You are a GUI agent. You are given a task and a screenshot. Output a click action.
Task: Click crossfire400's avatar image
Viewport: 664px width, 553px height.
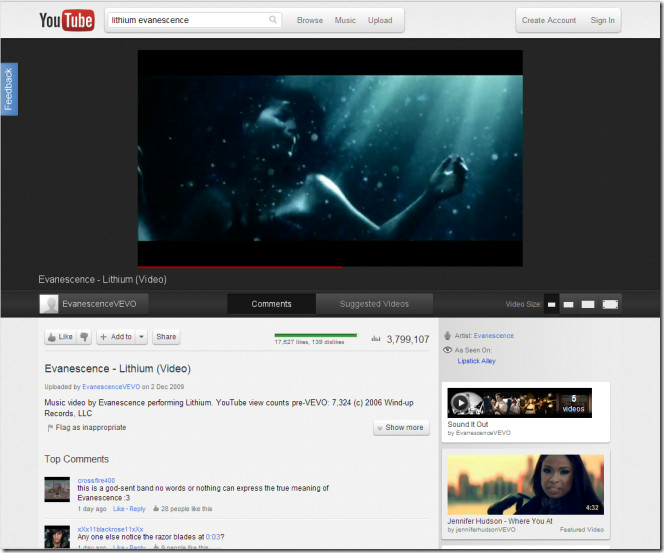point(57,489)
